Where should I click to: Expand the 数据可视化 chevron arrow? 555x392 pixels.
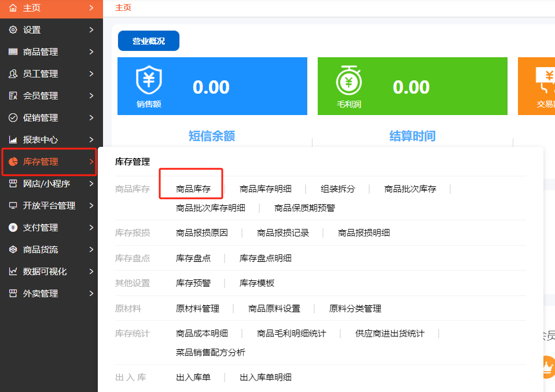pyautogui.click(x=91, y=272)
